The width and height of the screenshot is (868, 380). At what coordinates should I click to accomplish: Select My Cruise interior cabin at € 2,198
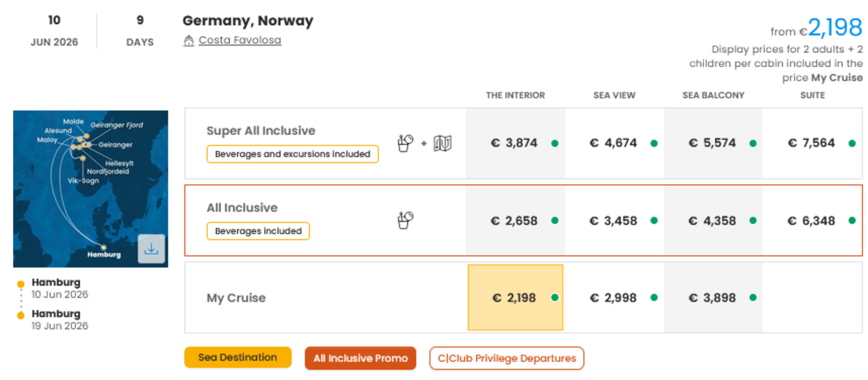[x=515, y=298]
